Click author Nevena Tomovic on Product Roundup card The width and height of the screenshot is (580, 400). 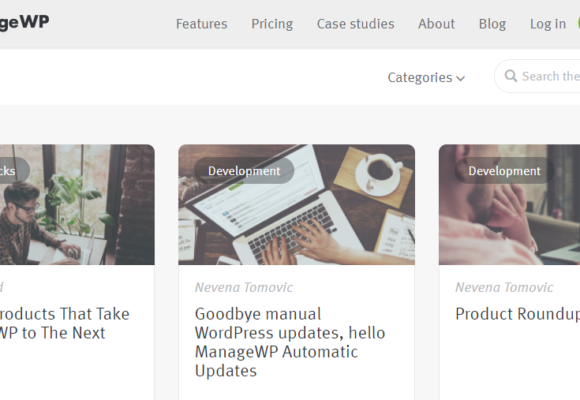[504, 288]
